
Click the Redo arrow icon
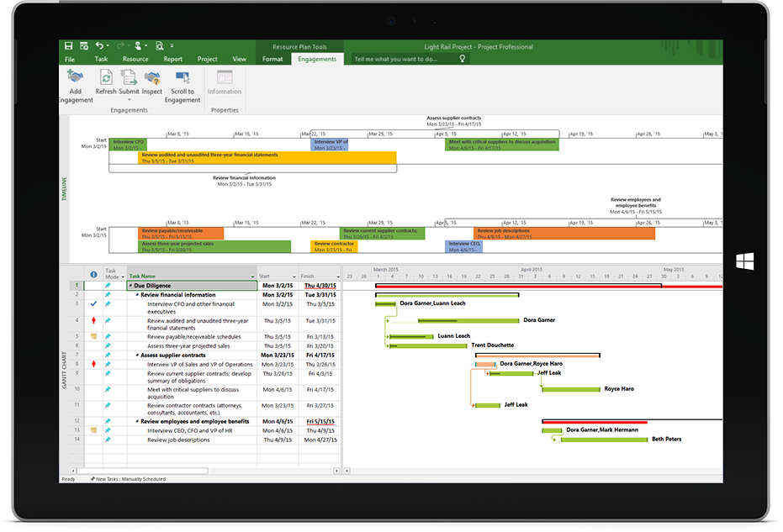click(120, 46)
